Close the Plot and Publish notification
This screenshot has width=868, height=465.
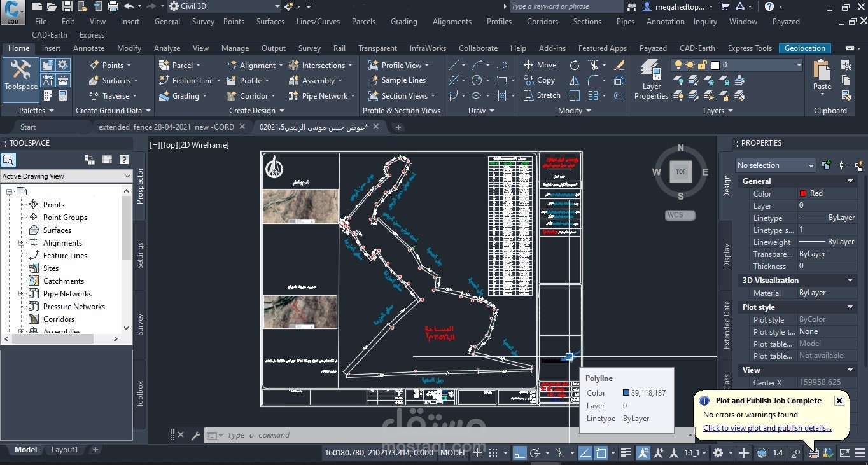pos(839,401)
